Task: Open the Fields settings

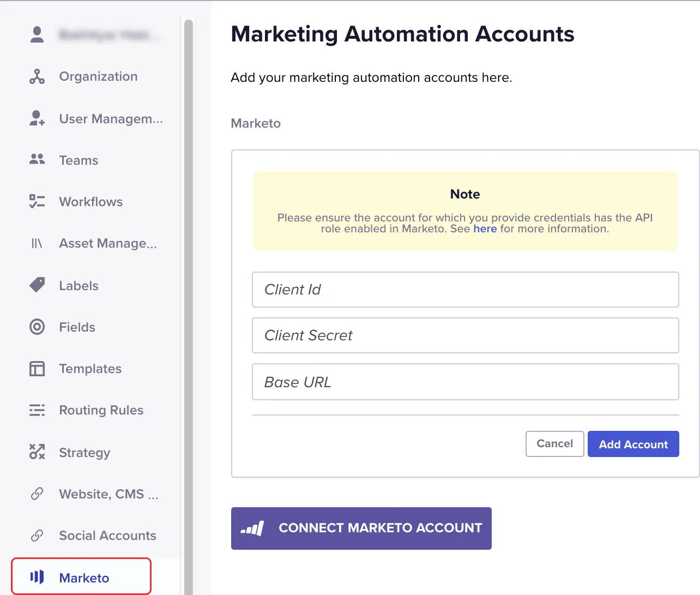Action: tap(77, 327)
